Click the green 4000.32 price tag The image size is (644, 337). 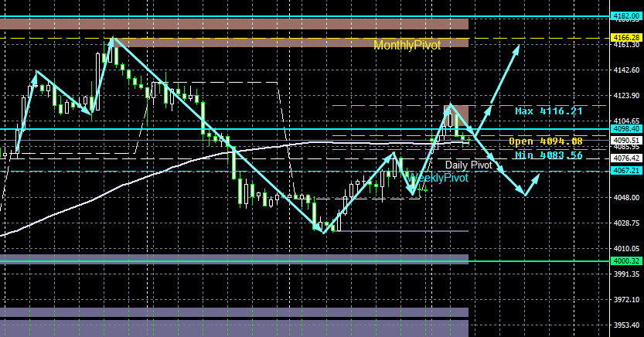click(626, 261)
